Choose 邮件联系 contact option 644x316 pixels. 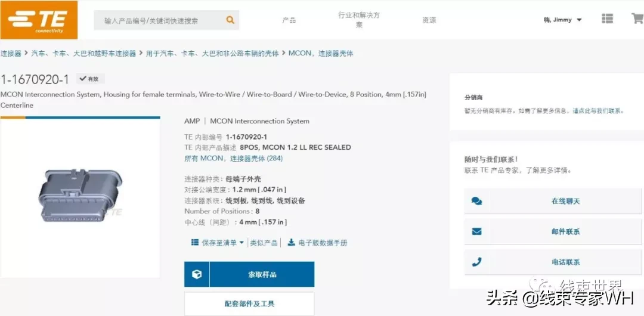click(x=553, y=232)
